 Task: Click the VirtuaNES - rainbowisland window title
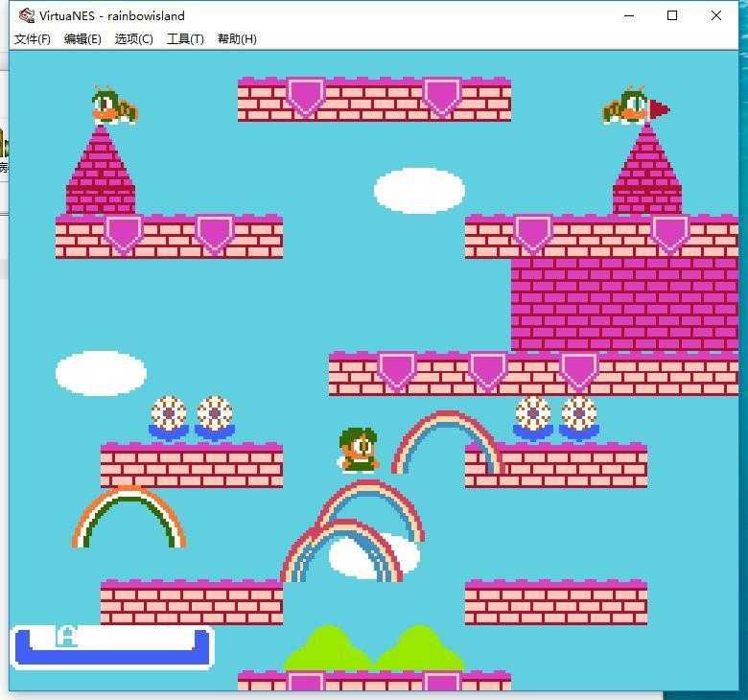pos(112,15)
